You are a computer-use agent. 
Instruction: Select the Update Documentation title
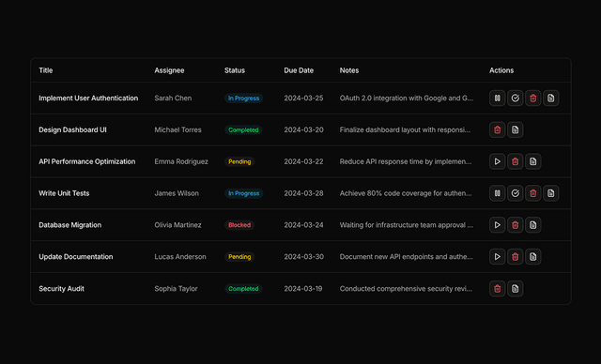click(x=76, y=257)
